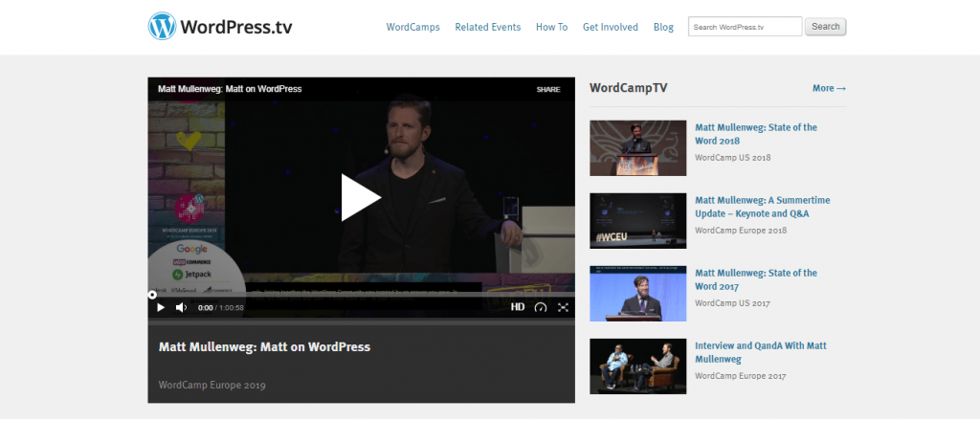Click the video title overlay in player header

coord(230,89)
